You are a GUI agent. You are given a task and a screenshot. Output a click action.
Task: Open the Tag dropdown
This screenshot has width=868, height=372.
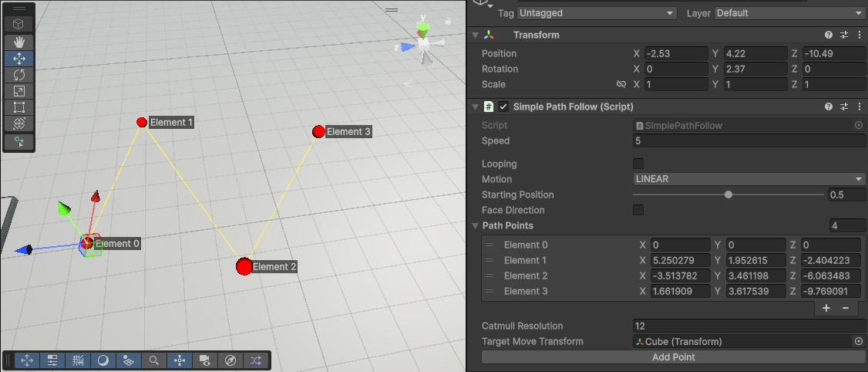click(x=597, y=13)
